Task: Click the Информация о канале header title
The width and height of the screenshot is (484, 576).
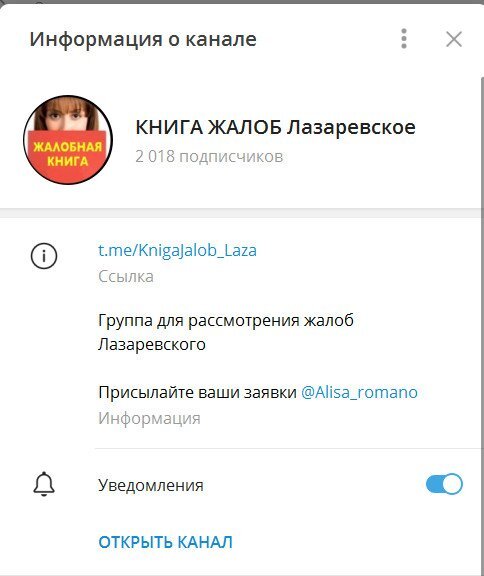Action: click(x=143, y=39)
